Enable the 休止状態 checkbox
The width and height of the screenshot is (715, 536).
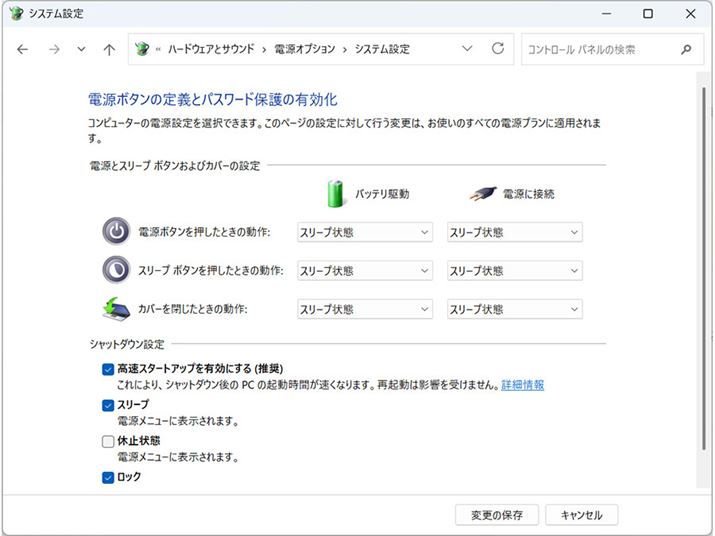point(108,441)
